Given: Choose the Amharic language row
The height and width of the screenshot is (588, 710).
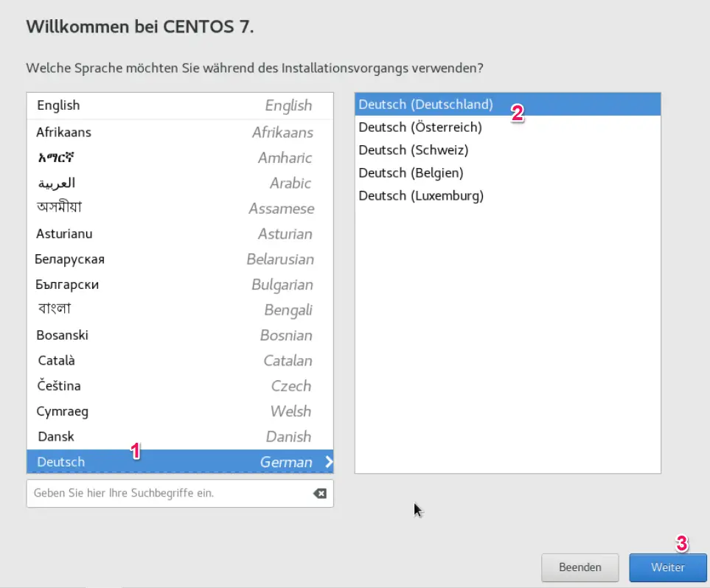Looking at the screenshot, I should point(180,158).
